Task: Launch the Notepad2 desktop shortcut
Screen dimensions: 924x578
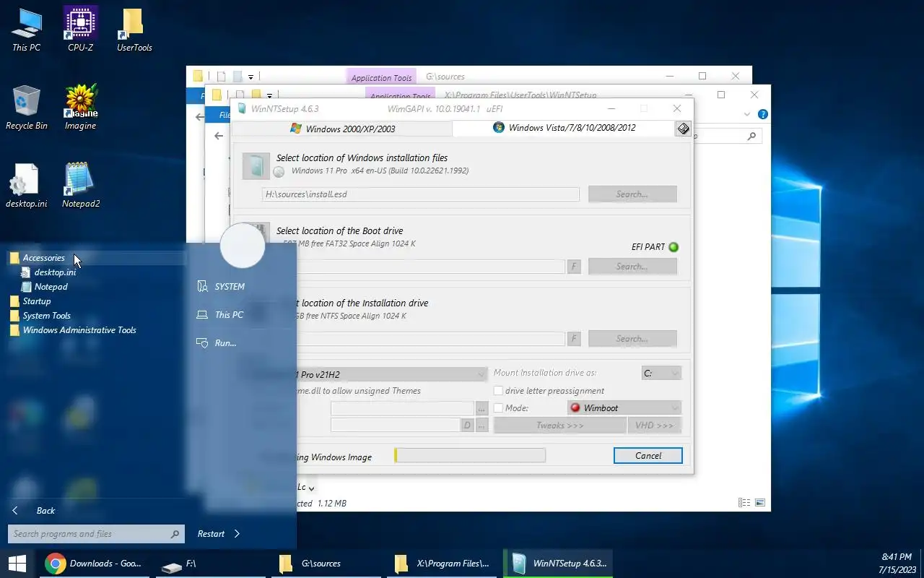Action: (80, 186)
